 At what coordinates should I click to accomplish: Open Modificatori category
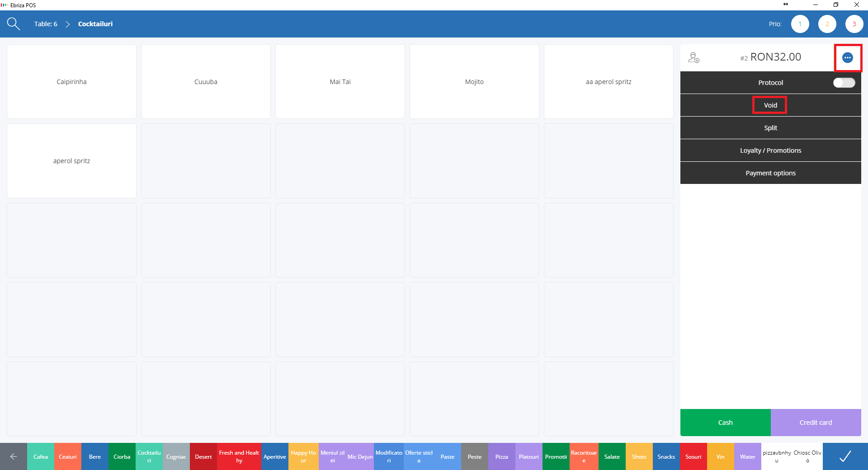click(389, 456)
